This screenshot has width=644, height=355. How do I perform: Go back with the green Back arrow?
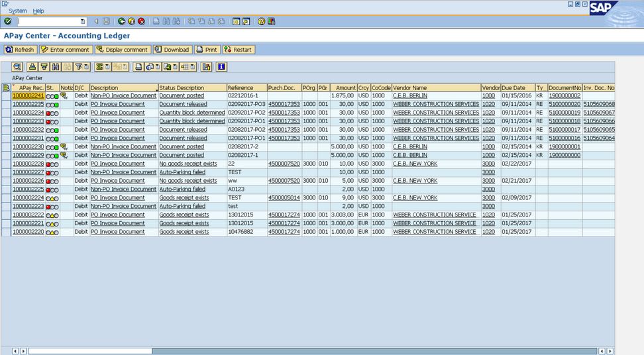(121, 21)
